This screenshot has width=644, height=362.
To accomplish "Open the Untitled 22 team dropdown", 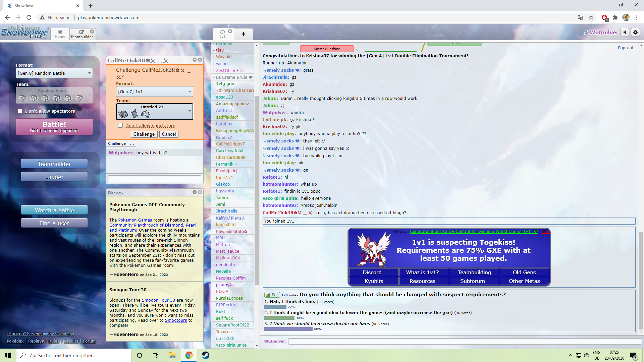I will click(x=155, y=112).
